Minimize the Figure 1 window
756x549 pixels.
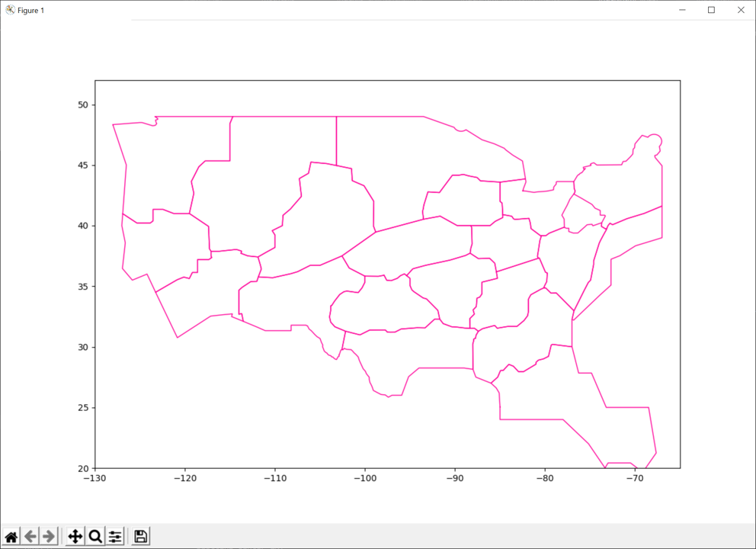[682, 10]
